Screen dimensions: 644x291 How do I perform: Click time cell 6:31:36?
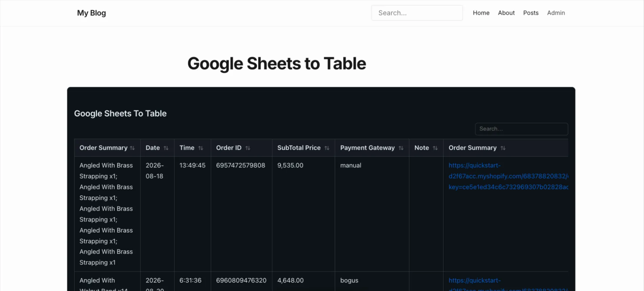click(x=190, y=281)
